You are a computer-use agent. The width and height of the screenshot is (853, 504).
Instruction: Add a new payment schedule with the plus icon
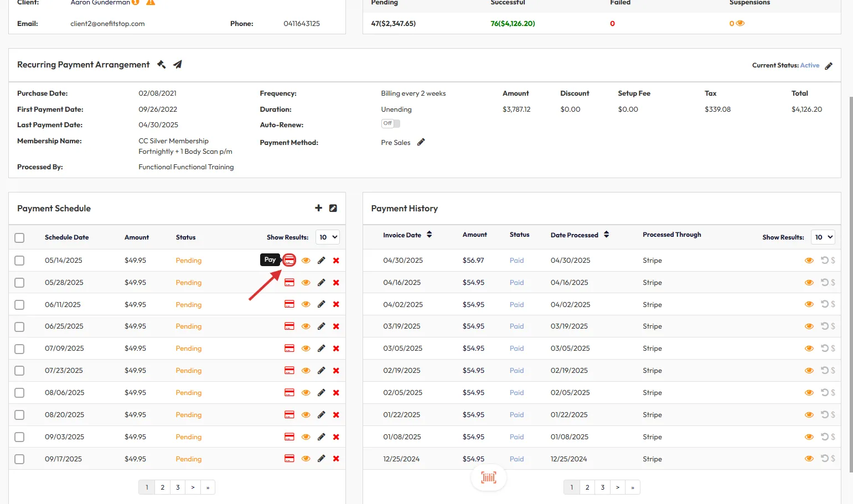[318, 208]
